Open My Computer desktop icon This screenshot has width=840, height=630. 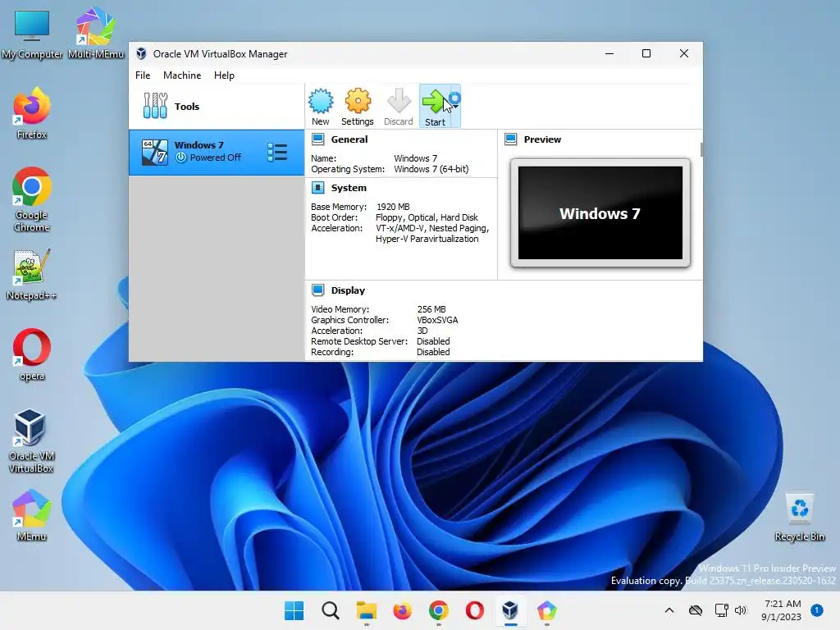point(32,33)
